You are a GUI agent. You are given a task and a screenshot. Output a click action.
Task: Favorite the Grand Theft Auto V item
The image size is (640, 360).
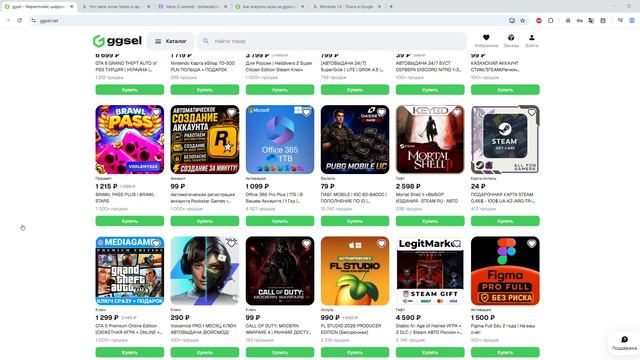[156, 244]
